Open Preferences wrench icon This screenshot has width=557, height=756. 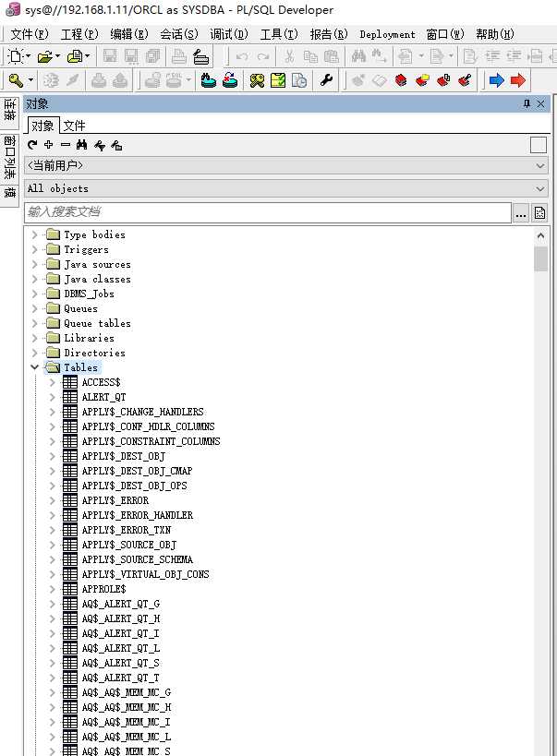coord(327,80)
